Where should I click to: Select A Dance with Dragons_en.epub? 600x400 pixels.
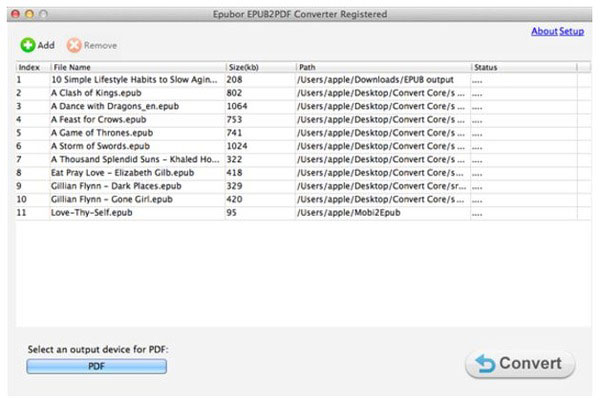115,106
